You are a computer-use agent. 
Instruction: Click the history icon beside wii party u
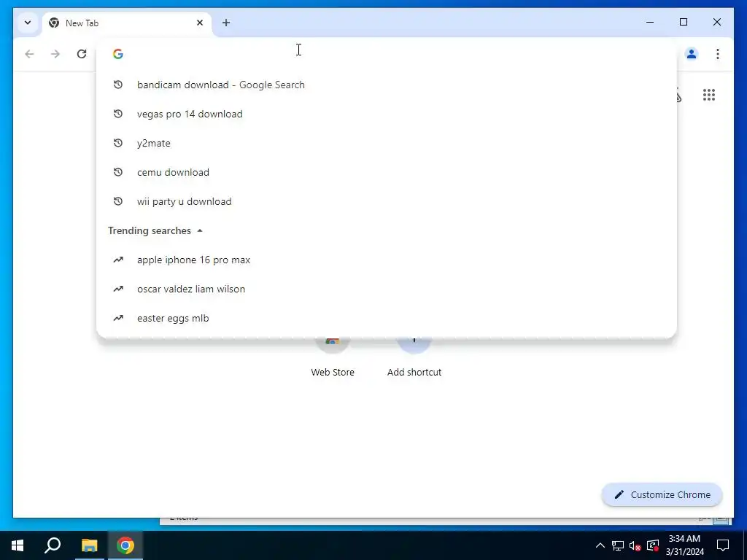click(118, 201)
